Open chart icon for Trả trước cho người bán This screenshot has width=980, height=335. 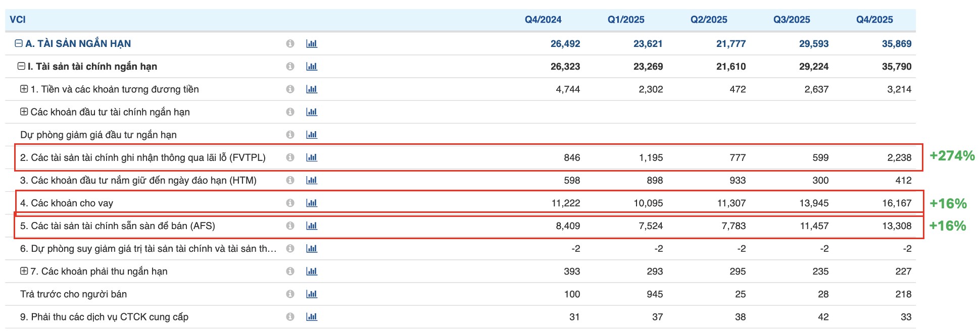(312, 294)
